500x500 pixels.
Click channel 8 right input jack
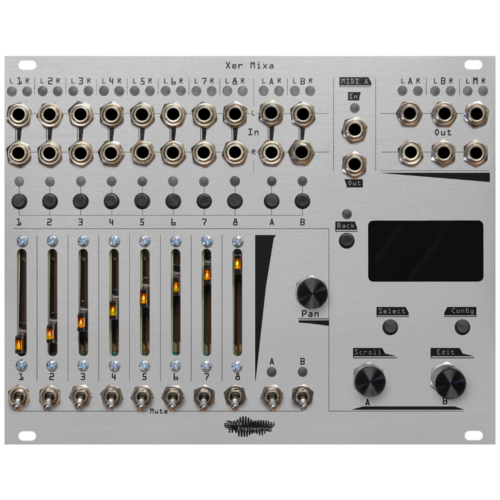tap(235, 152)
